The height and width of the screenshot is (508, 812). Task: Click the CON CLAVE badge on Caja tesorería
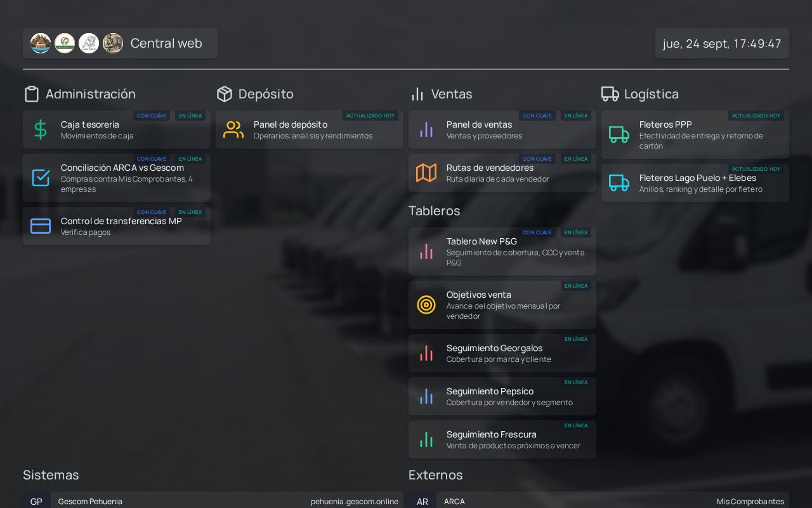152,116
